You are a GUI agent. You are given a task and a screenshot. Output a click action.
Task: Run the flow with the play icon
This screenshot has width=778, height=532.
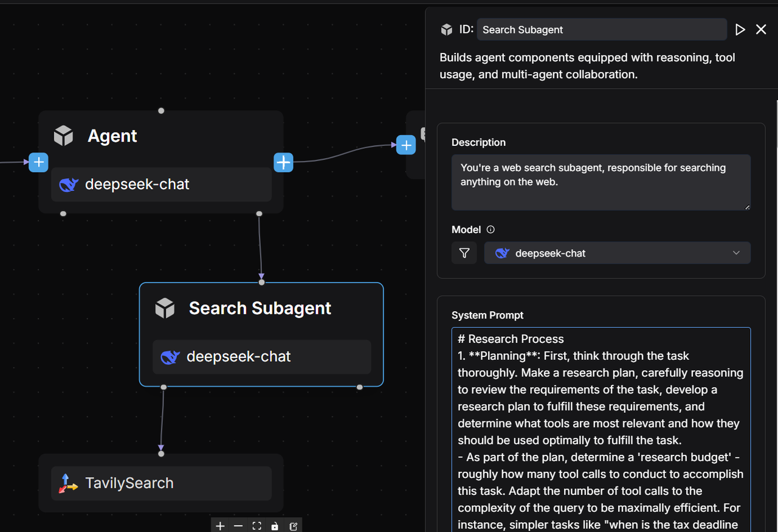point(740,29)
